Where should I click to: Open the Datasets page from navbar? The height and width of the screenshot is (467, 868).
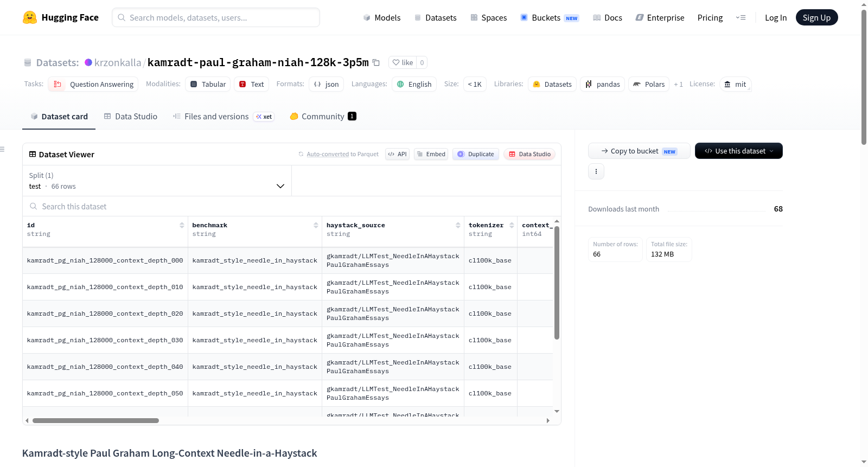pyautogui.click(x=436, y=17)
